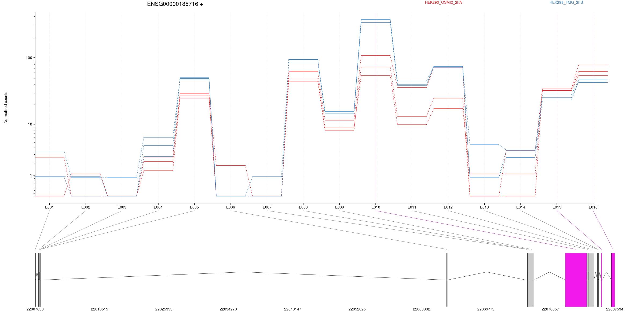Select the HEK293_OSMI2_2hA legend label

point(443,2)
